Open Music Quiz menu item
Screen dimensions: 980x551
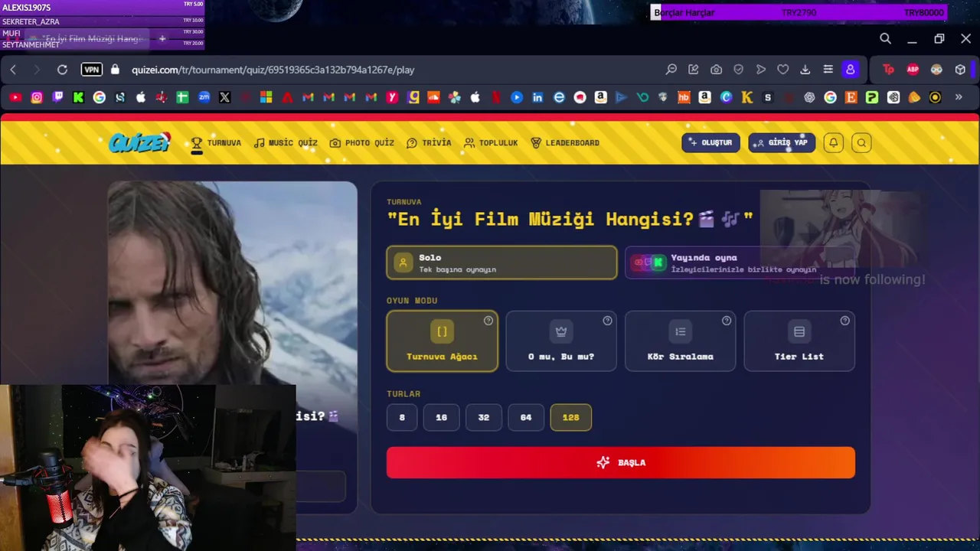coord(286,143)
